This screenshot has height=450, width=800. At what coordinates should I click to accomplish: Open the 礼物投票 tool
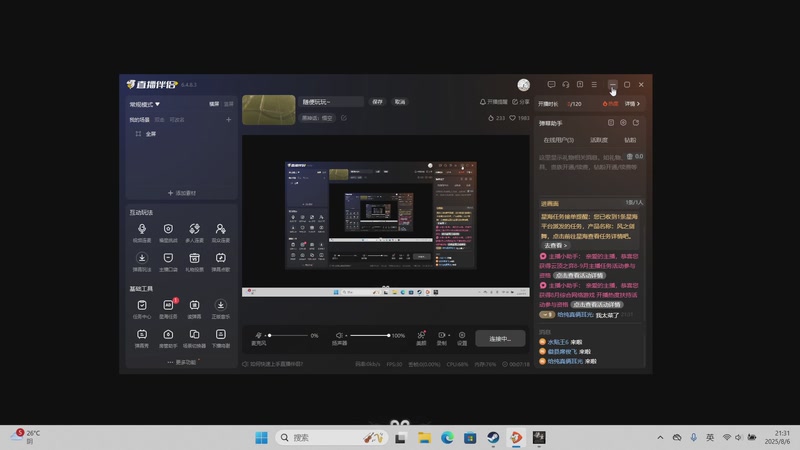194,261
